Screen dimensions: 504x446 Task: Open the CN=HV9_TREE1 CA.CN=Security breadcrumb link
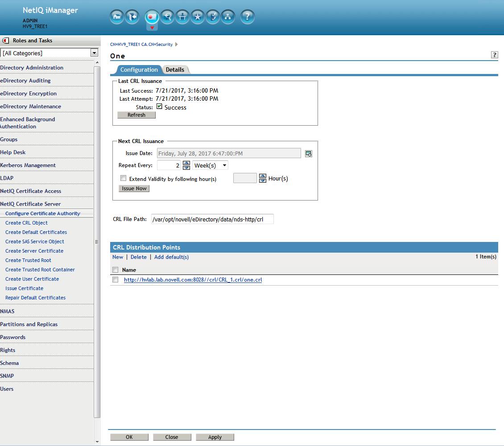pos(141,44)
